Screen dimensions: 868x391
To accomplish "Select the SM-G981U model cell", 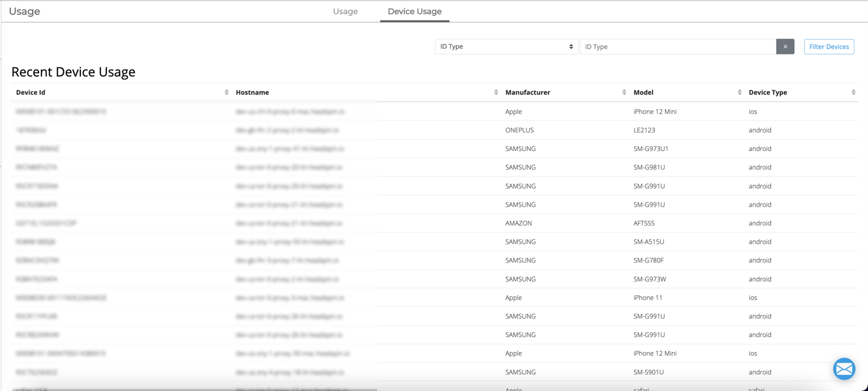I will 649,167.
